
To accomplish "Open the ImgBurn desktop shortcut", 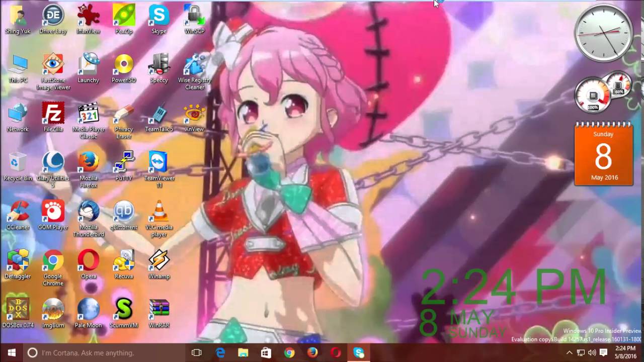I will coord(53,313).
